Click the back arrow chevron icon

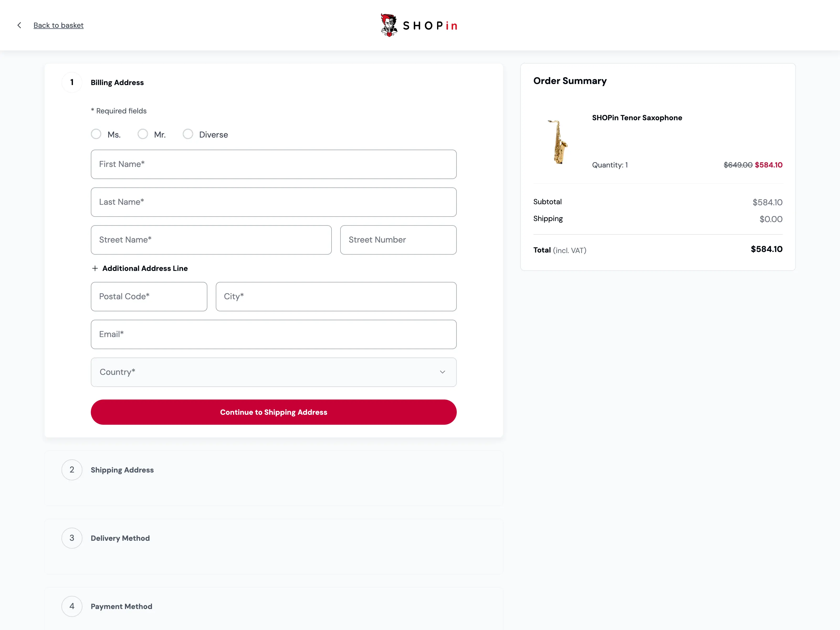click(19, 25)
